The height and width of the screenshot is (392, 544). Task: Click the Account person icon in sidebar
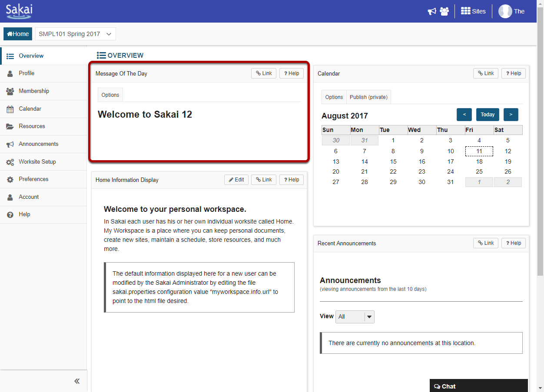point(10,198)
